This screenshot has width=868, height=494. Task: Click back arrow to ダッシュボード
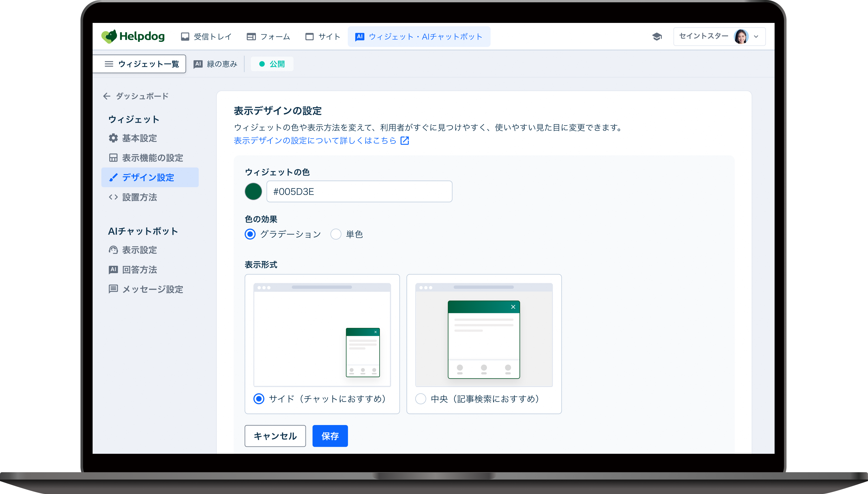coord(107,96)
